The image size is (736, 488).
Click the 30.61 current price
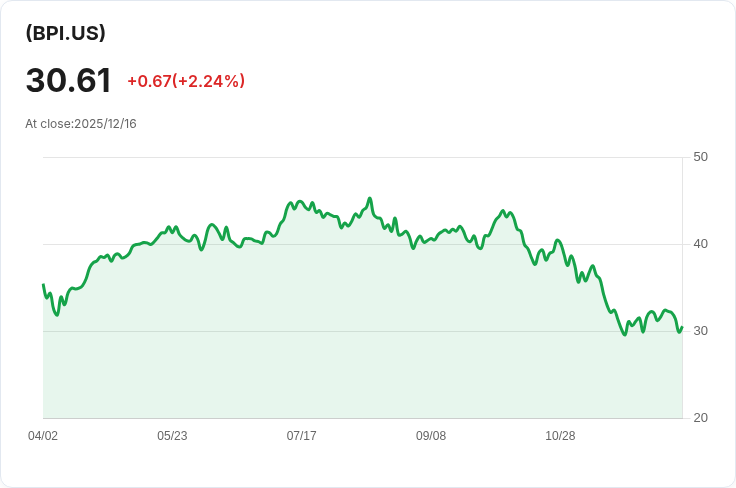click(68, 81)
